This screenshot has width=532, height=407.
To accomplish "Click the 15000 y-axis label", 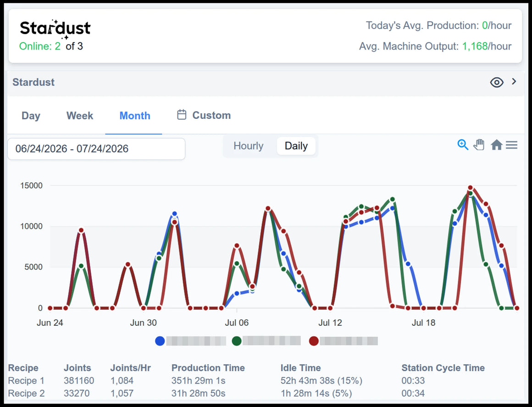I will point(31,185).
